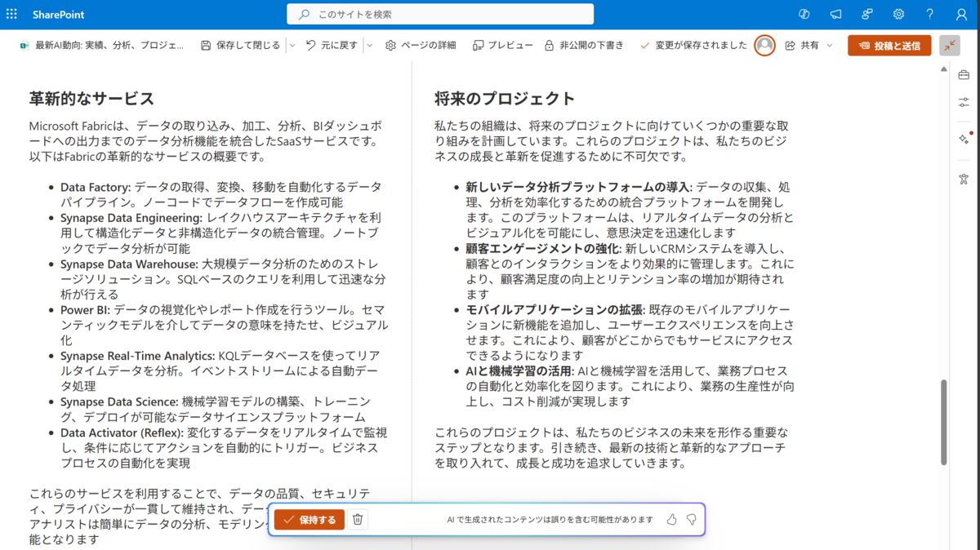This screenshot has width=980, height=550.
Task: Click 変更が保存されました status
Action: coord(693,46)
